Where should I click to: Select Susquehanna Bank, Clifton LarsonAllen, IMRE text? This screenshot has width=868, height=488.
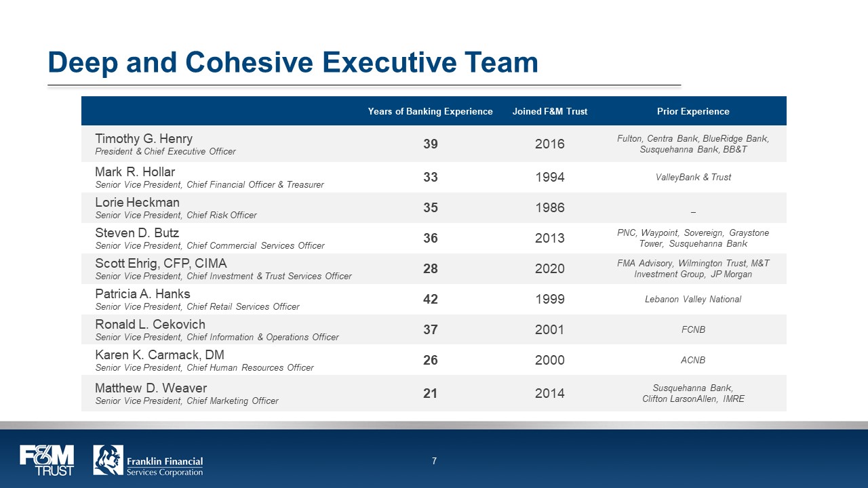click(693, 393)
